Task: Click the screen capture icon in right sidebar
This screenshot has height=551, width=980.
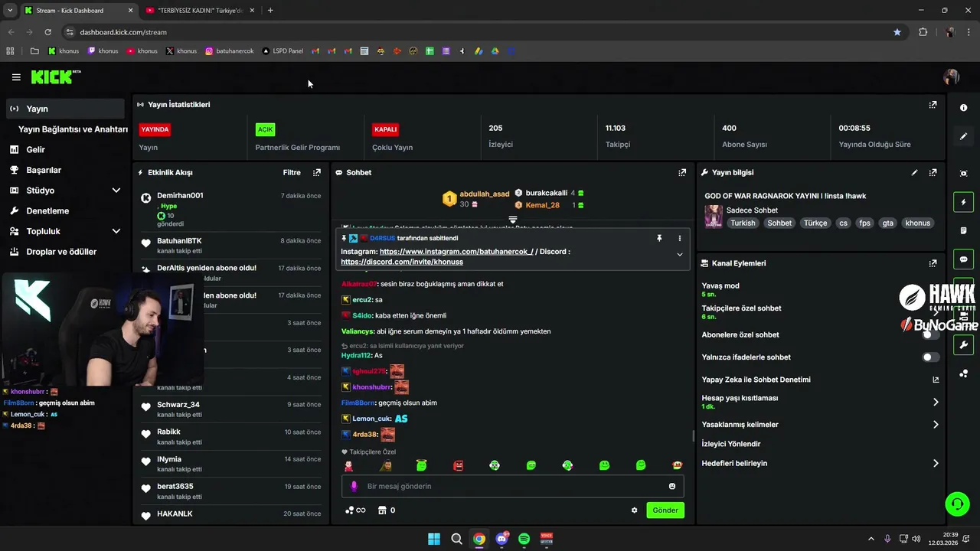Action: 963,174
